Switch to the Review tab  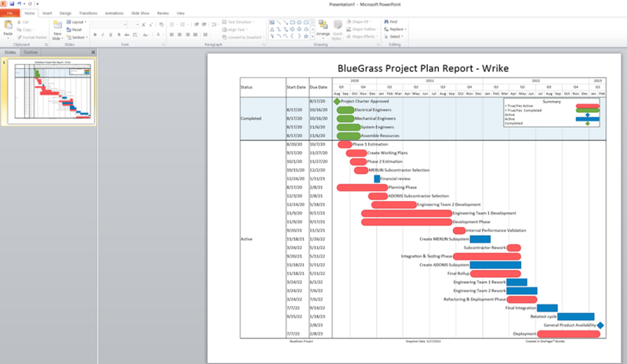[x=163, y=13]
